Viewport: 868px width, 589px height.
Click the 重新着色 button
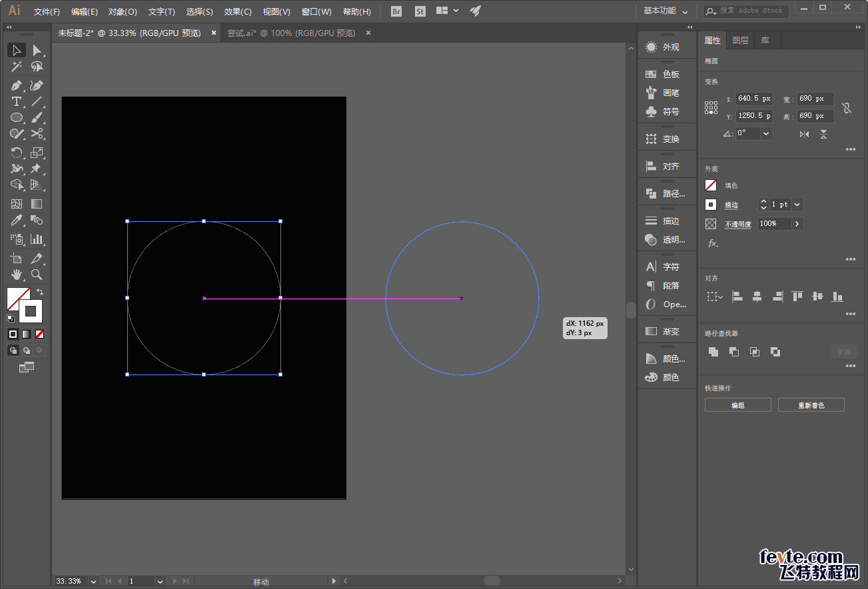pyautogui.click(x=811, y=405)
